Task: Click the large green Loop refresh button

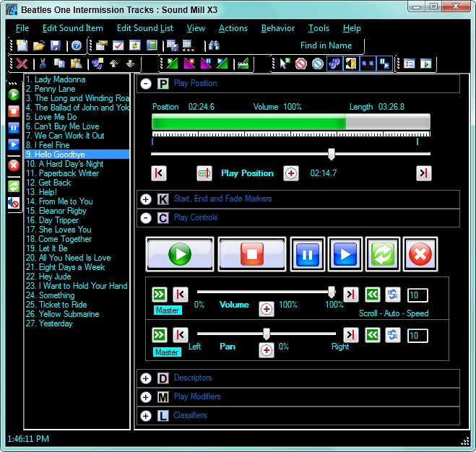Action: tap(383, 254)
